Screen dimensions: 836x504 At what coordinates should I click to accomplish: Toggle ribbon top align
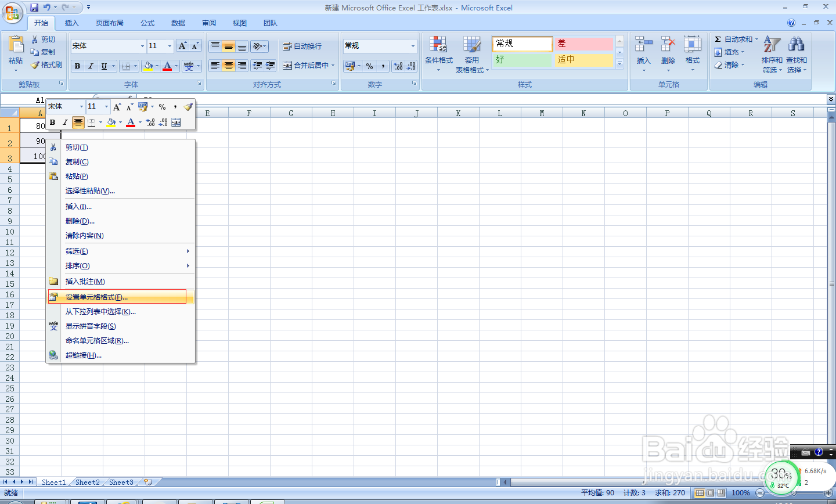pyautogui.click(x=215, y=46)
